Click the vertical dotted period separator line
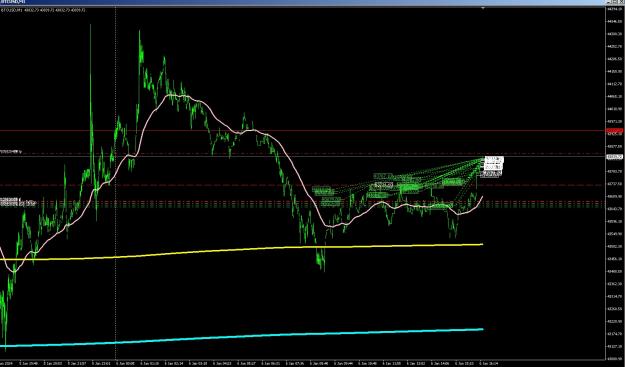The width and height of the screenshot is (625, 367). pyautogui.click(x=116, y=183)
